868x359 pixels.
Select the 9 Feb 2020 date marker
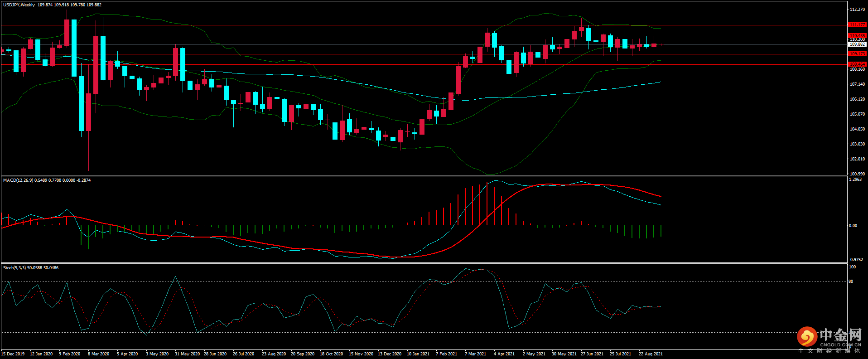click(x=69, y=354)
